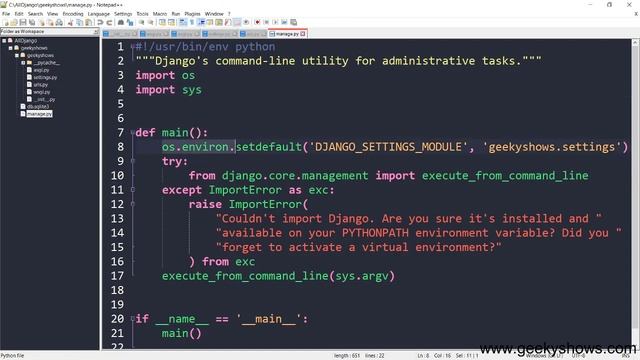Click the Save All toolbar icon
640x360 pixels.
32,22
